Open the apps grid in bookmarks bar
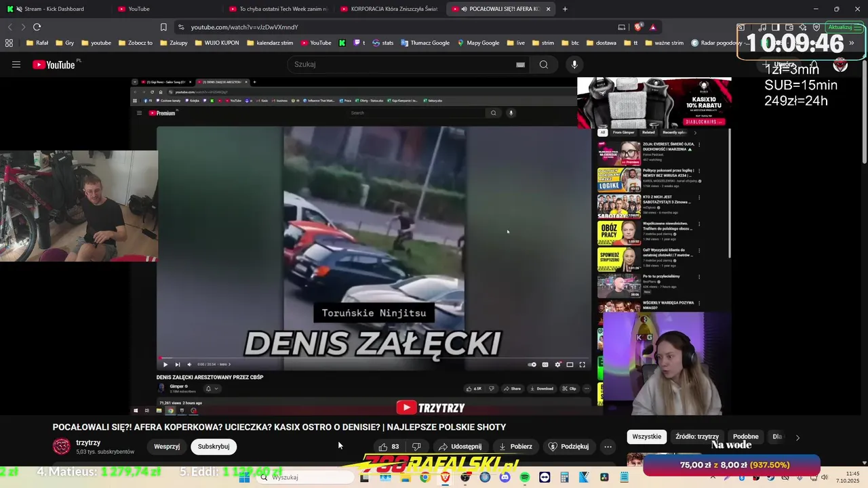 [x=9, y=43]
